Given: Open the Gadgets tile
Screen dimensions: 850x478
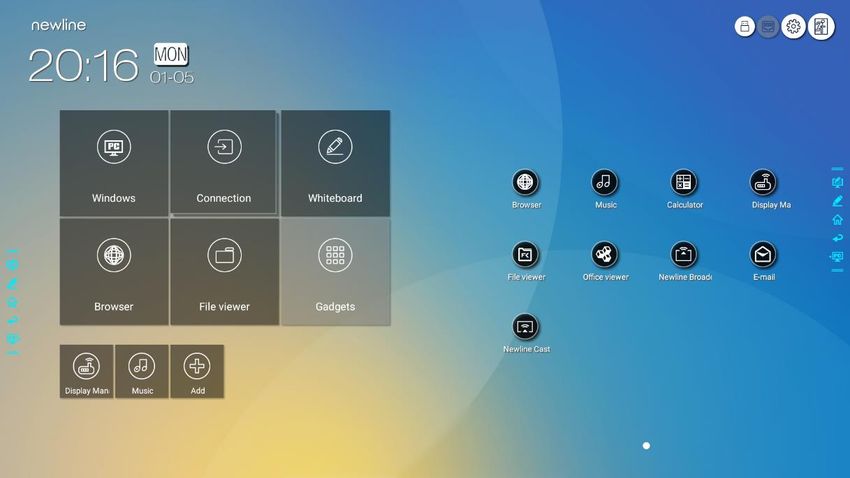Looking at the screenshot, I should 335,272.
